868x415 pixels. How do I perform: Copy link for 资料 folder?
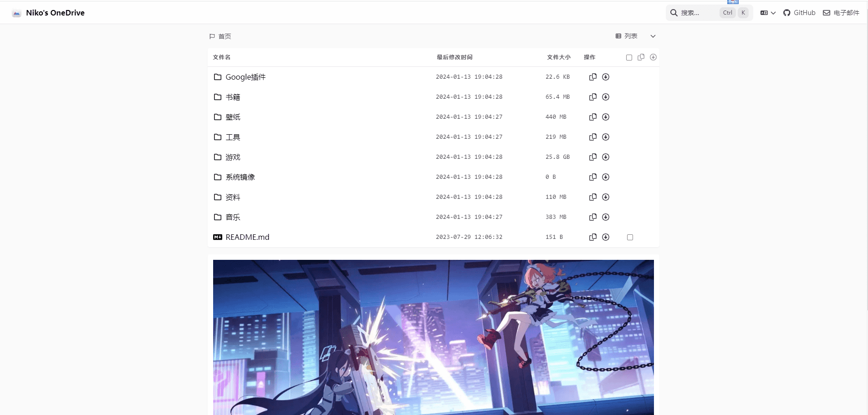[592, 197]
